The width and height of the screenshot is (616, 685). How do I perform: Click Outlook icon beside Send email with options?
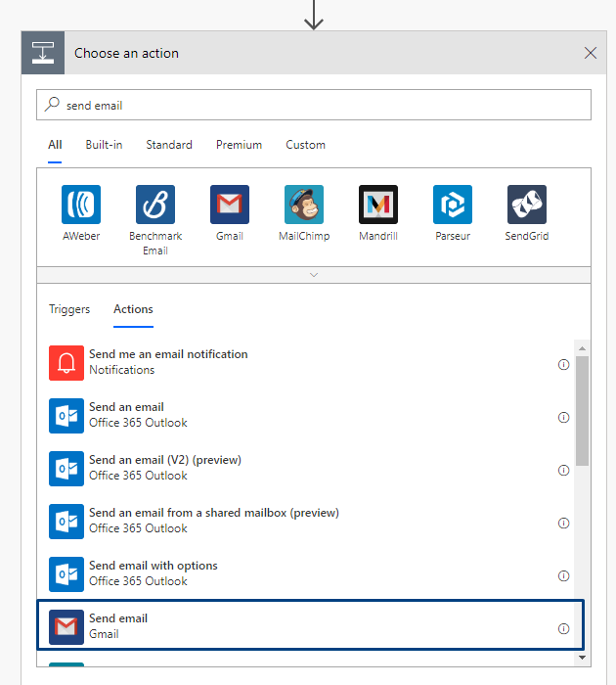click(x=66, y=574)
